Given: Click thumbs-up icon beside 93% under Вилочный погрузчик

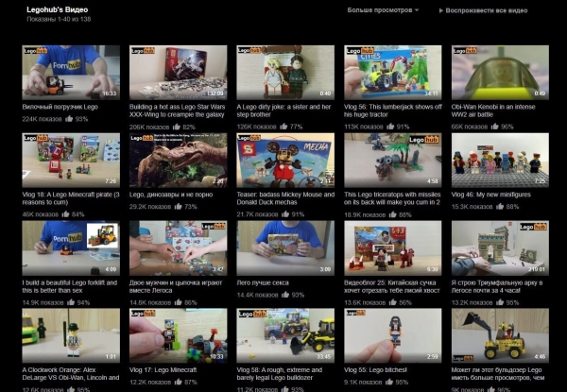Looking at the screenshot, I should pyautogui.click(x=69, y=118).
